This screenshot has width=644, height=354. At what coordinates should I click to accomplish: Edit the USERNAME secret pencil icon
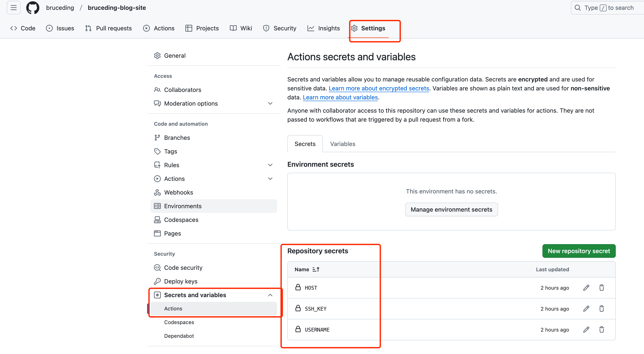click(586, 329)
